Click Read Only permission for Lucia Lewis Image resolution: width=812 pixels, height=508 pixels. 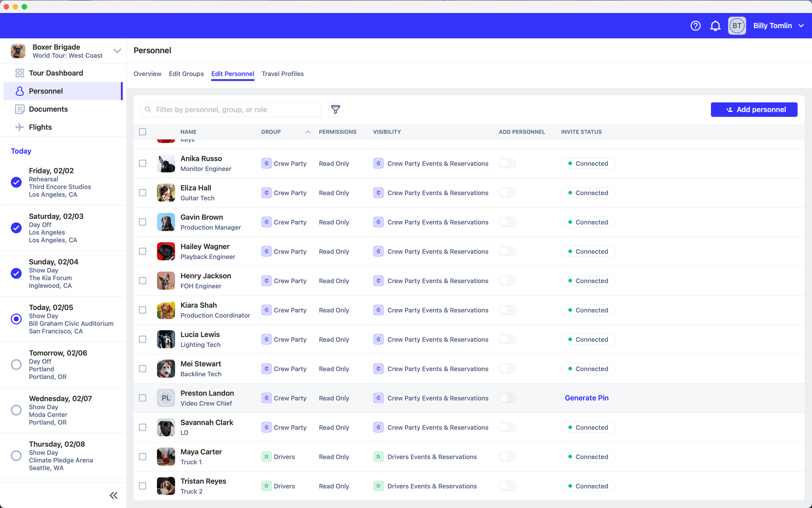point(334,339)
